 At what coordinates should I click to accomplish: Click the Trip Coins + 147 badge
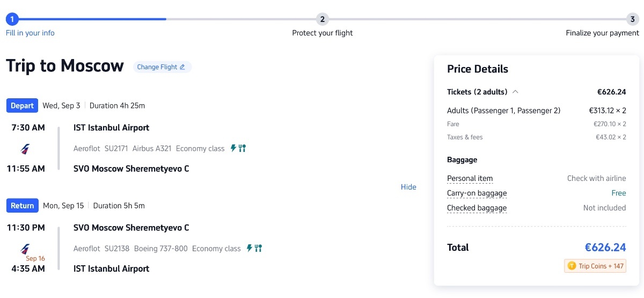point(595,266)
